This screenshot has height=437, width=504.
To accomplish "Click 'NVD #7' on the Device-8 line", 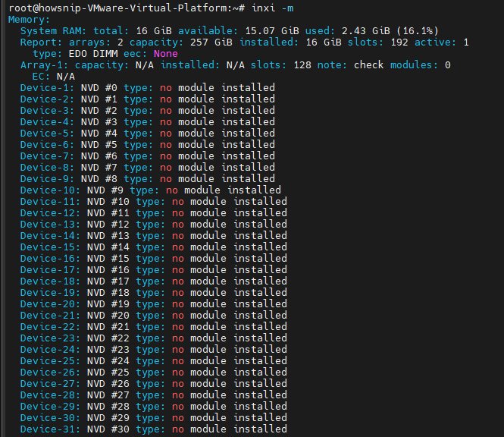I will 99,168.
